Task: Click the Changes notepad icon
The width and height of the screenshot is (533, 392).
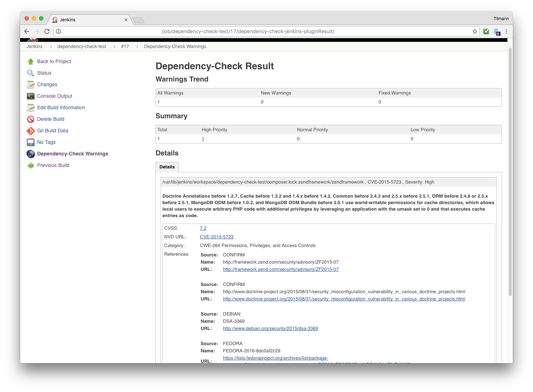Action: 31,84
